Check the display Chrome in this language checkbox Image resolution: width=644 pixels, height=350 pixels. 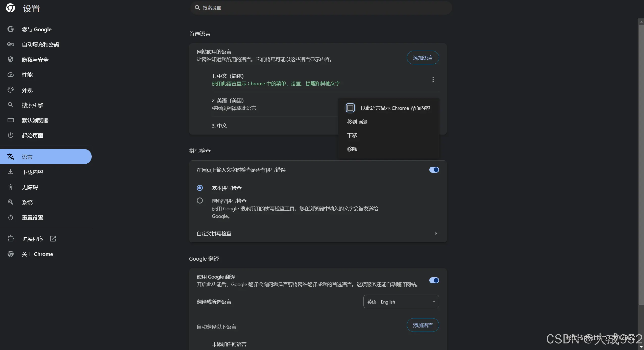point(350,108)
